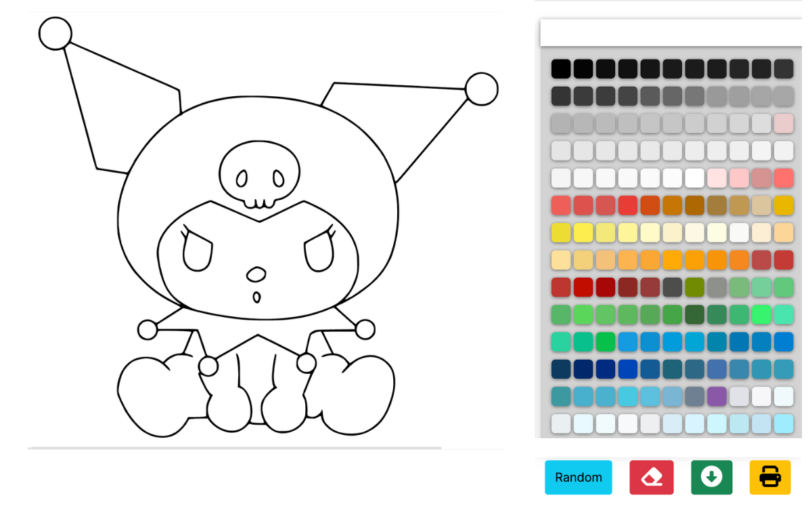Select the burnt orange swatch

pyautogui.click(x=650, y=205)
